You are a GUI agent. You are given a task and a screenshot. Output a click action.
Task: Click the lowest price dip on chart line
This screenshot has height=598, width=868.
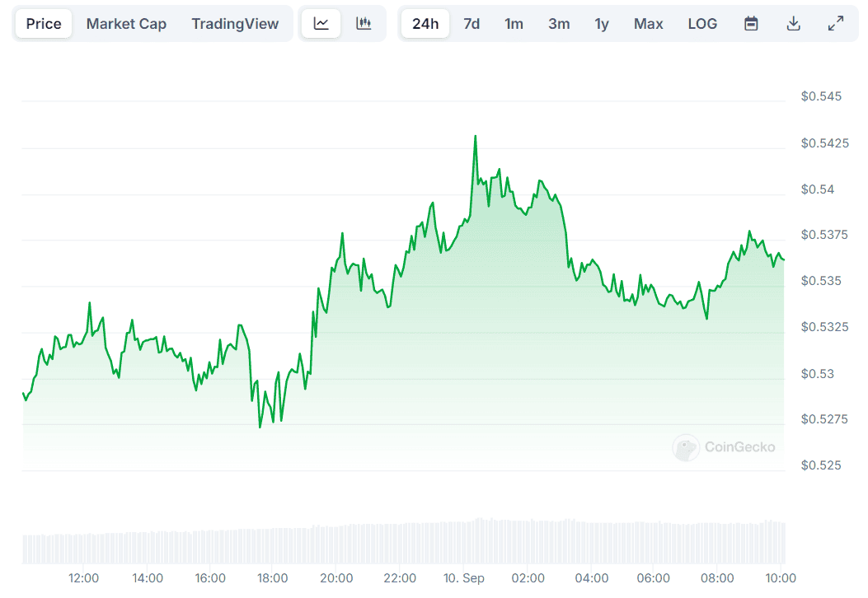pyautogui.click(x=260, y=427)
